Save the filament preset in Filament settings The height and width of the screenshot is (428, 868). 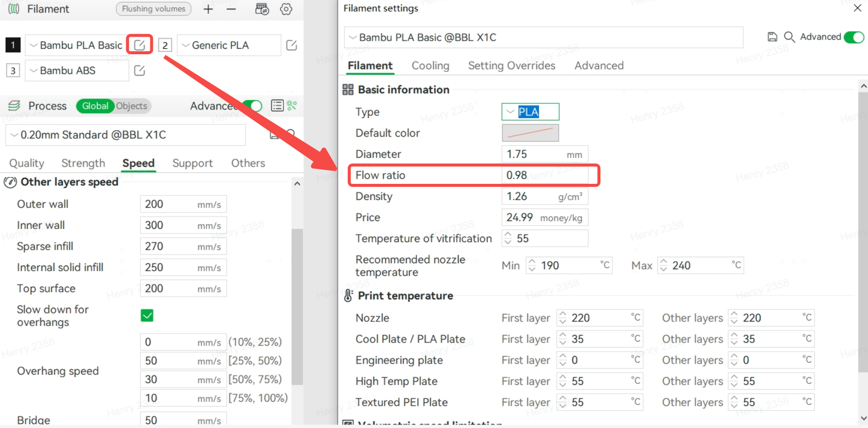point(772,37)
